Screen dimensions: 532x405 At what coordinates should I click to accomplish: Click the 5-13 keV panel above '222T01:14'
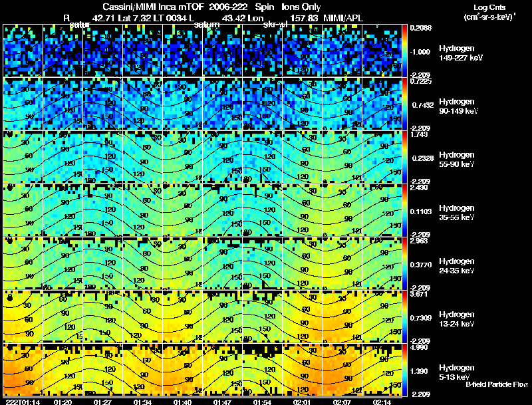coord(23,370)
